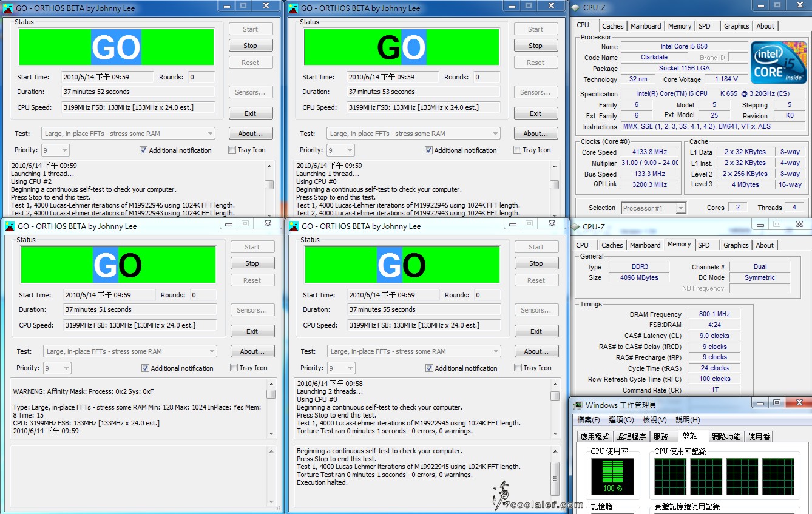The height and width of the screenshot is (514, 812).
Task: Open Mainboard tab in CPU-Z Processor window
Action: click(x=646, y=26)
